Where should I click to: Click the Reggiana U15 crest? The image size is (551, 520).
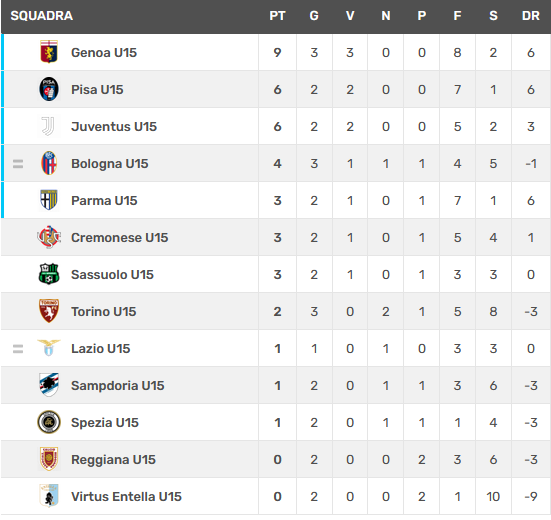point(49,459)
